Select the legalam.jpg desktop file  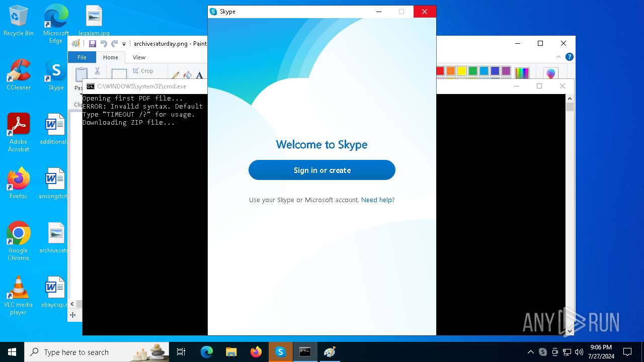(94, 21)
